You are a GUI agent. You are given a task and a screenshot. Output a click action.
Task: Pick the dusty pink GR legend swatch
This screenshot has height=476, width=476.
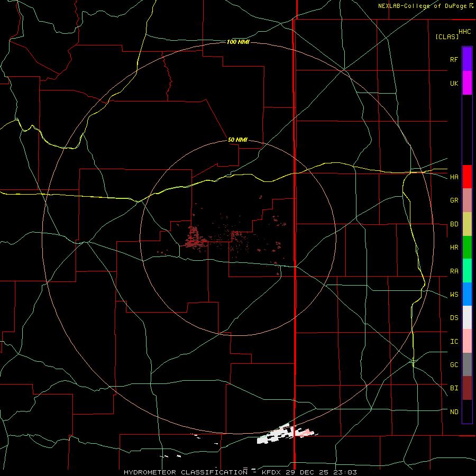[467, 200]
